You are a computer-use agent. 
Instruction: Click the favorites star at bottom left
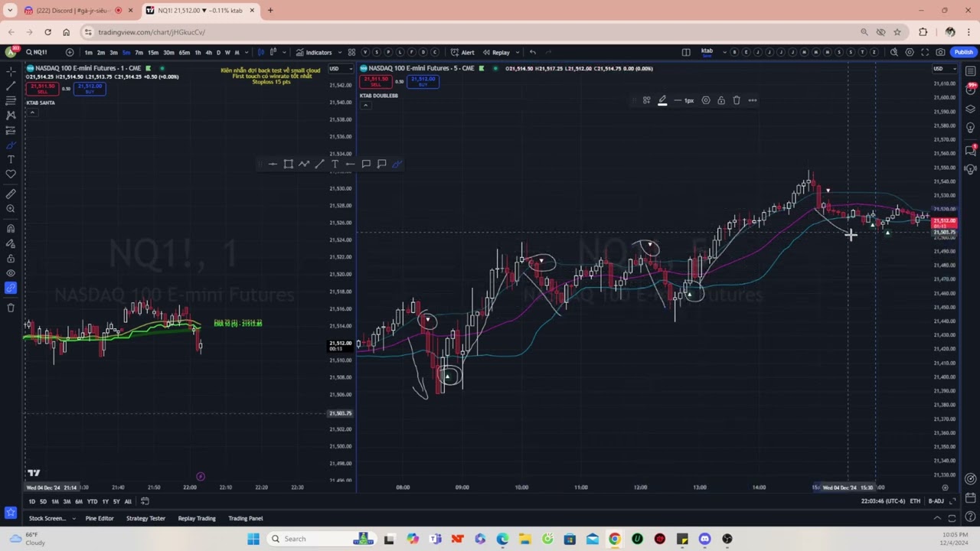pyautogui.click(x=11, y=512)
